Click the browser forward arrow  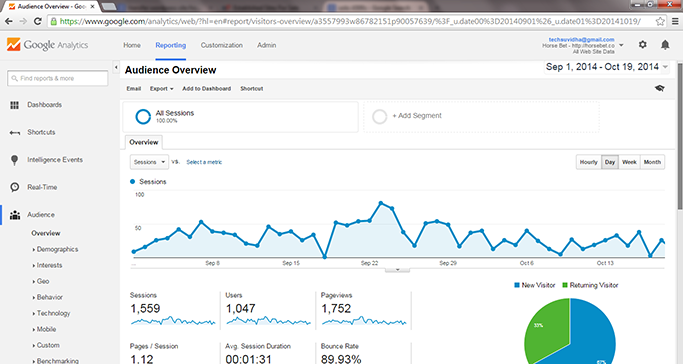tap(23, 21)
